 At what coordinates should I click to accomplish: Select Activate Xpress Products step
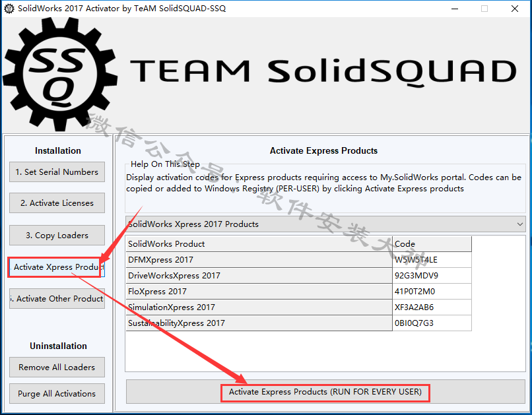point(57,267)
